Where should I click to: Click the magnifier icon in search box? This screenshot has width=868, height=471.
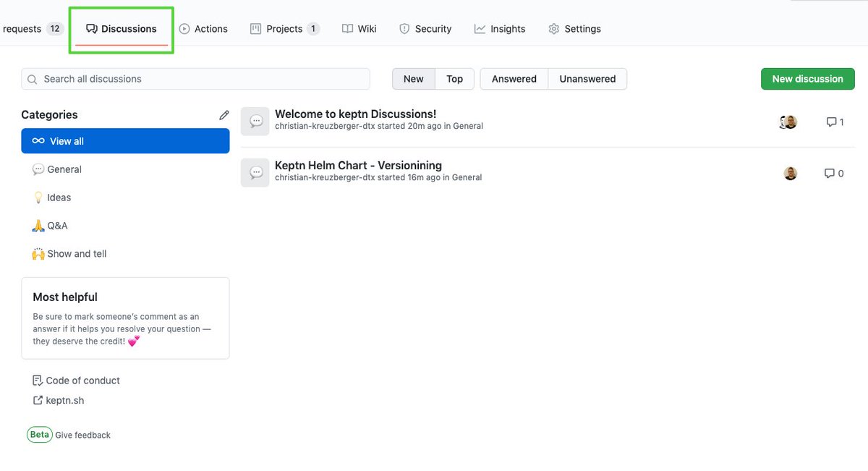pos(33,79)
